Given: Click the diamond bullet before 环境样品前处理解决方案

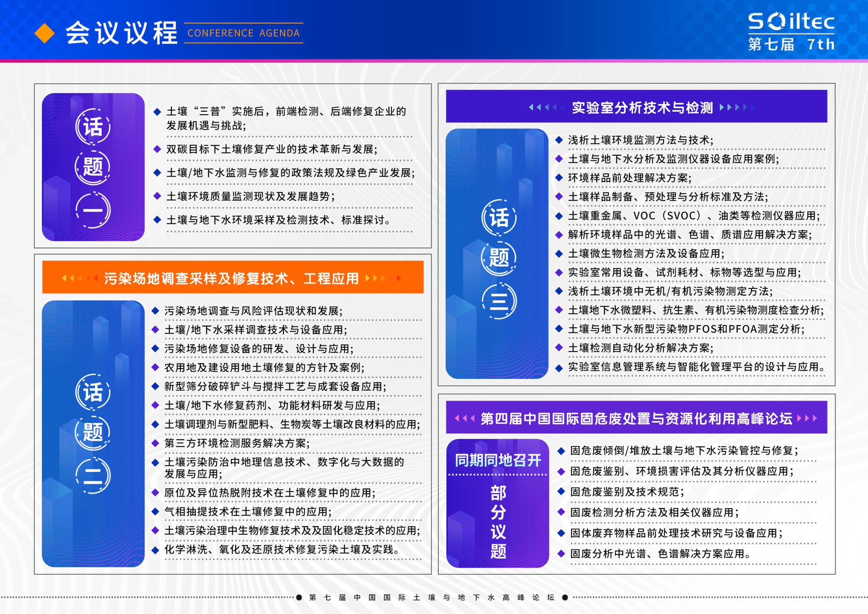Looking at the screenshot, I should coord(559,178).
